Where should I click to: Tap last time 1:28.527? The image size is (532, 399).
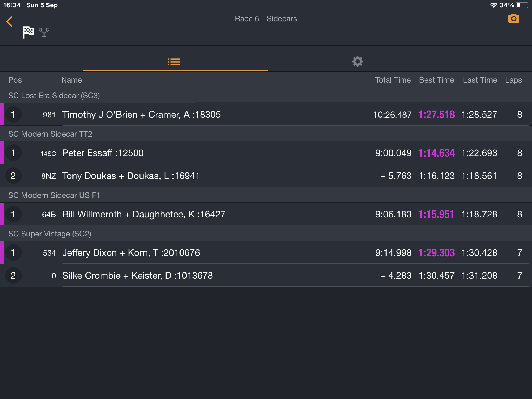pos(479,115)
